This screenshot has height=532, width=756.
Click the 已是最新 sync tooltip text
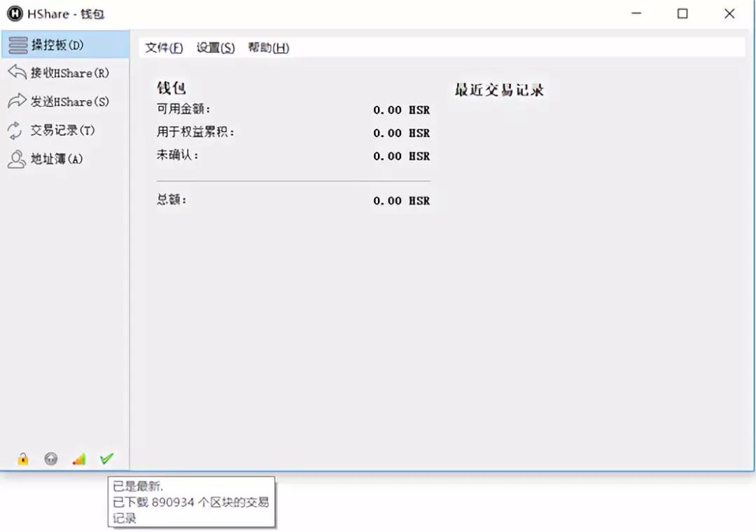pos(138,486)
